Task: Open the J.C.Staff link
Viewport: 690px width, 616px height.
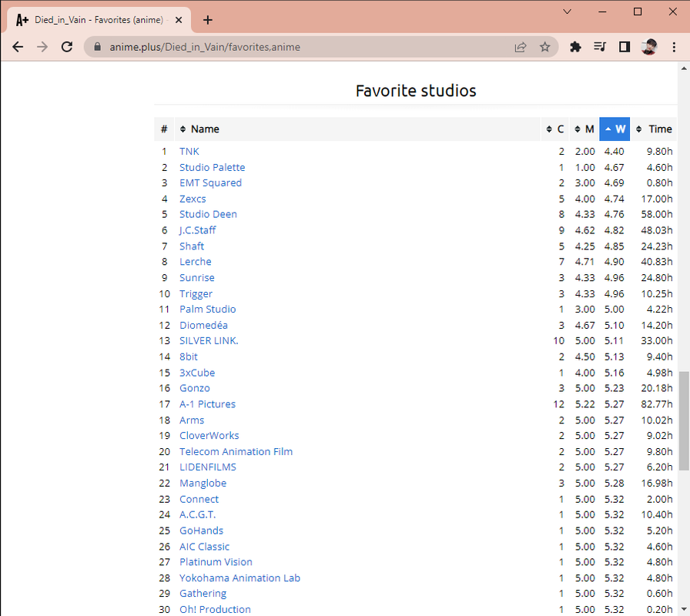Action: pos(198,230)
